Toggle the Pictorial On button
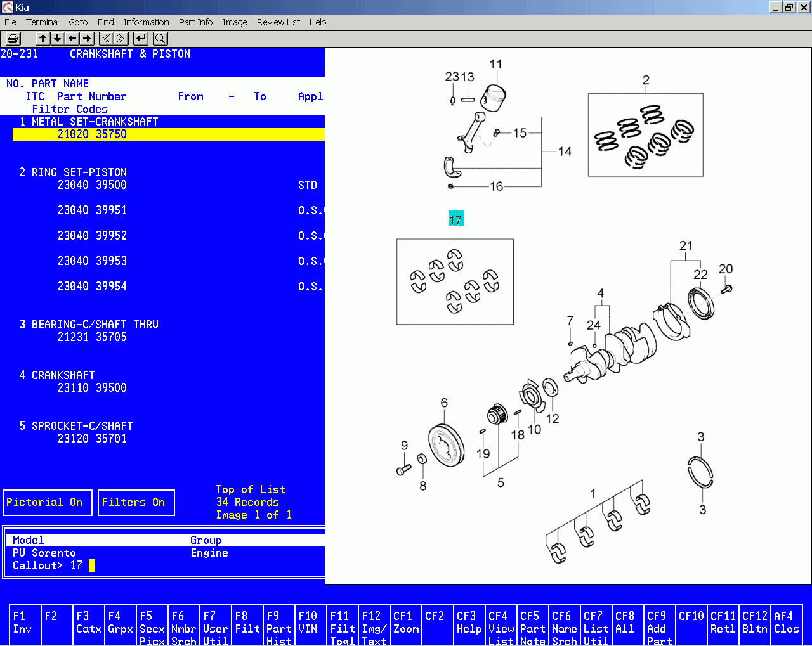Viewport: 812px width, 646px height. click(x=48, y=503)
